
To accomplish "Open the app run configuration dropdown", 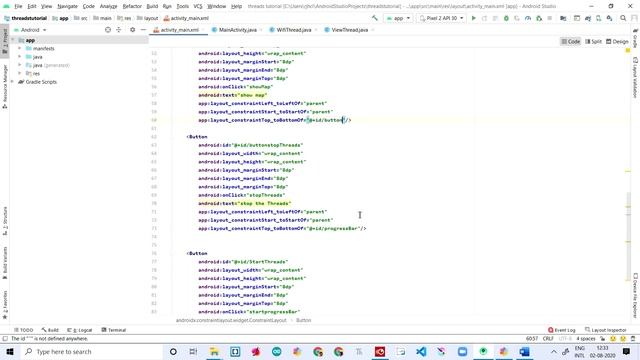I will pyautogui.click(x=398, y=18).
